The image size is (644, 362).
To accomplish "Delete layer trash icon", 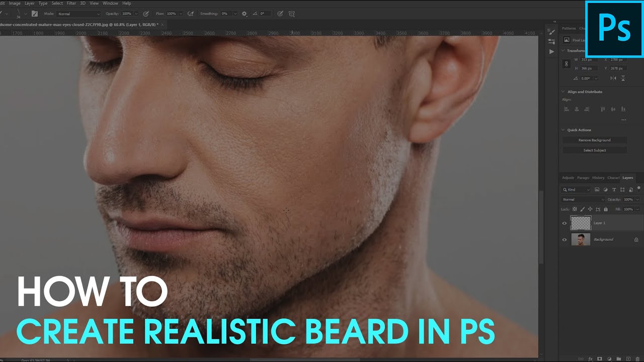I will pyautogui.click(x=637, y=359).
